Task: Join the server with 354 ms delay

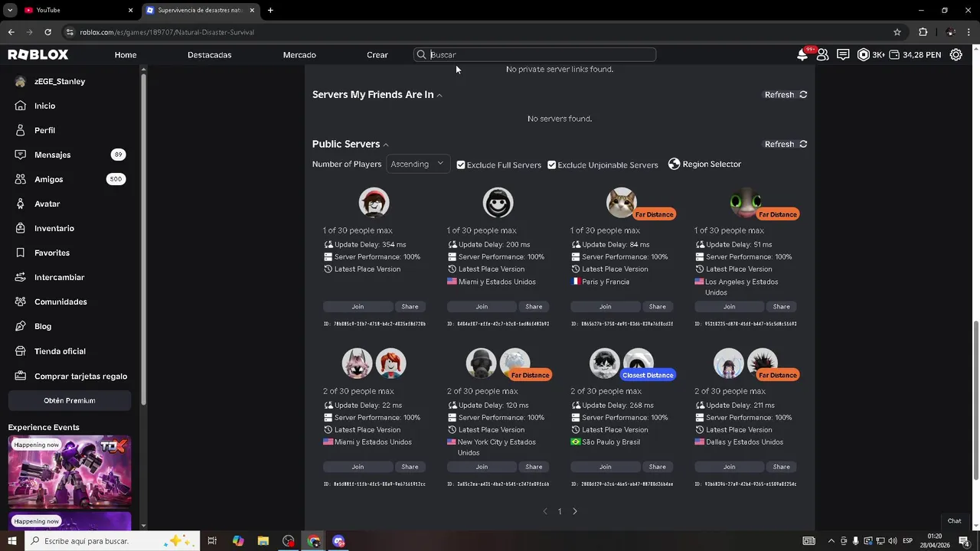Action: tap(358, 306)
